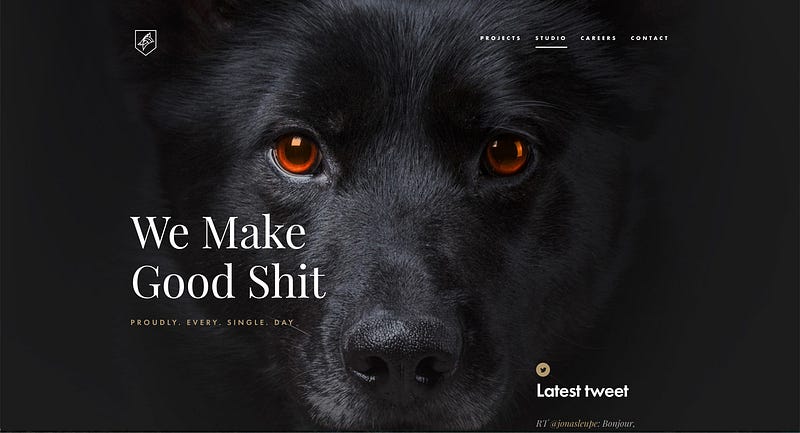This screenshot has height=433, width=800.
Task: Click the word SINGLE in the tagline
Action: 247,322
